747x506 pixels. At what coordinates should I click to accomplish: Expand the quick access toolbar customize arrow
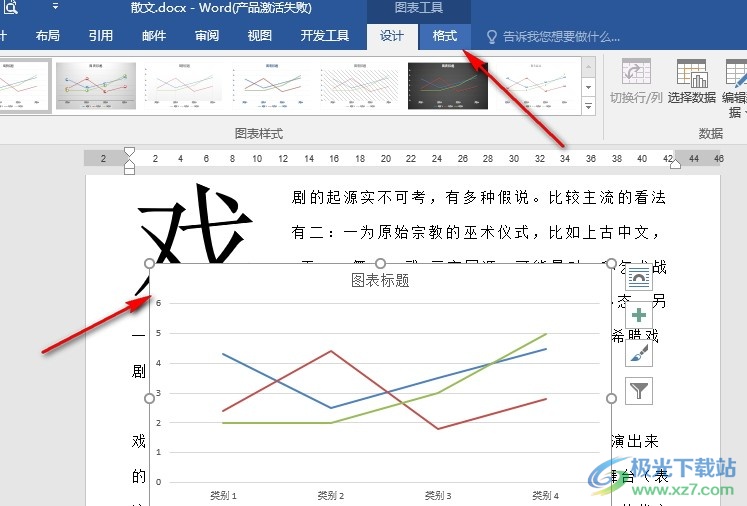pyautogui.click(x=56, y=6)
